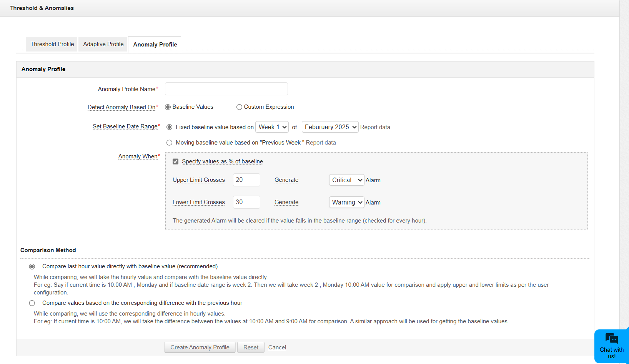Click the Cancel link

click(x=277, y=347)
